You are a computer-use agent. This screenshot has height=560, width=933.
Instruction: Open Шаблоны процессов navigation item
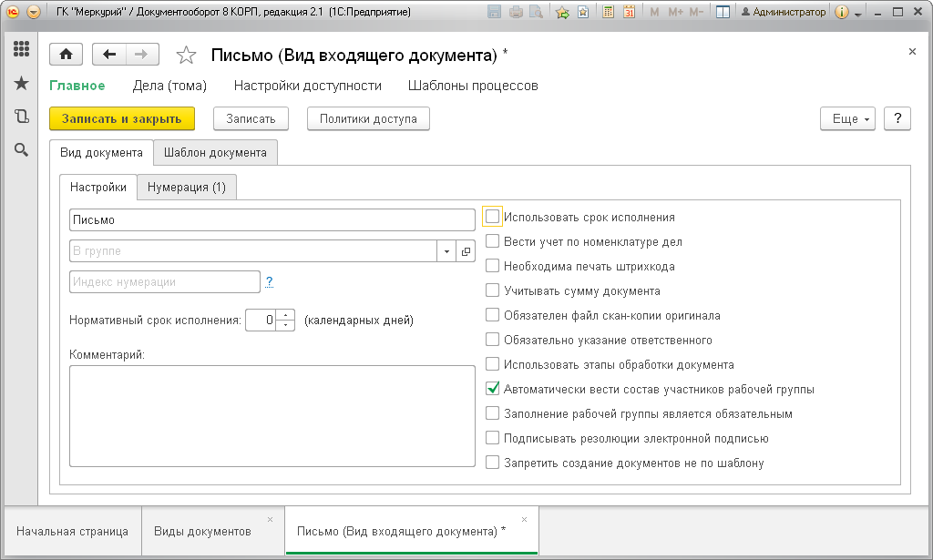473,86
